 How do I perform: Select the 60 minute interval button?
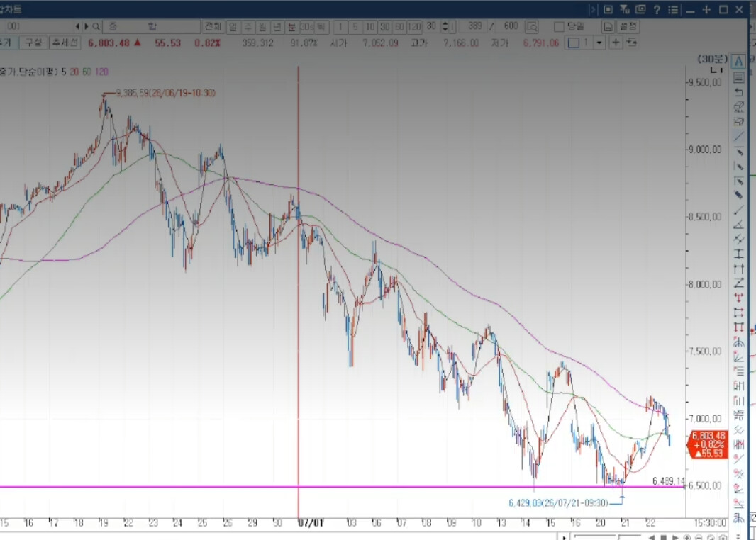click(400, 26)
